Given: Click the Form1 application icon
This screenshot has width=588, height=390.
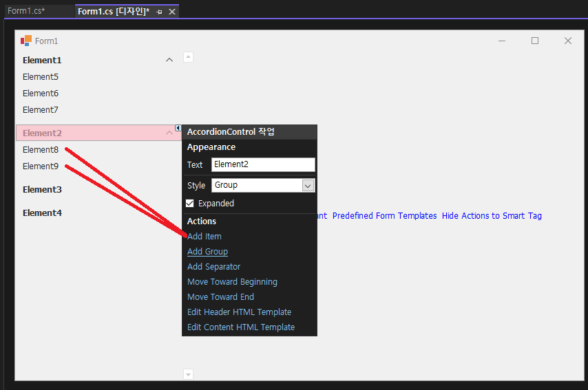Looking at the screenshot, I should coord(26,41).
